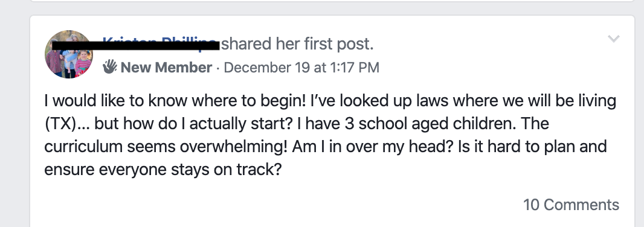Click the previous post card edge above
The width and height of the screenshot is (644, 227).
(x=332, y=1)
